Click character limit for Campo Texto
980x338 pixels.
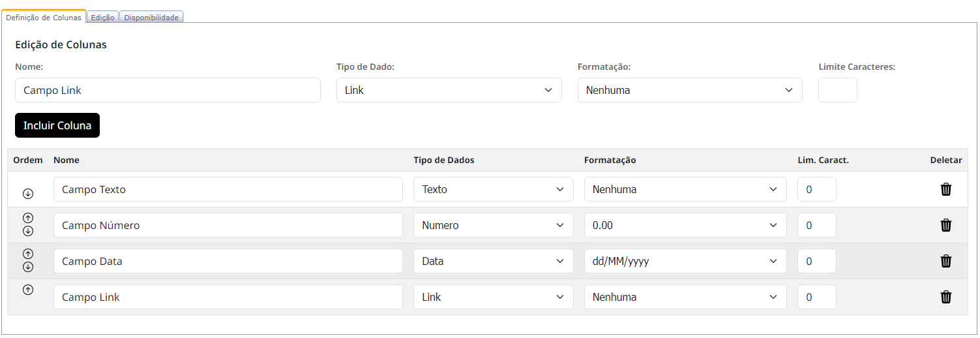point(817,189)
